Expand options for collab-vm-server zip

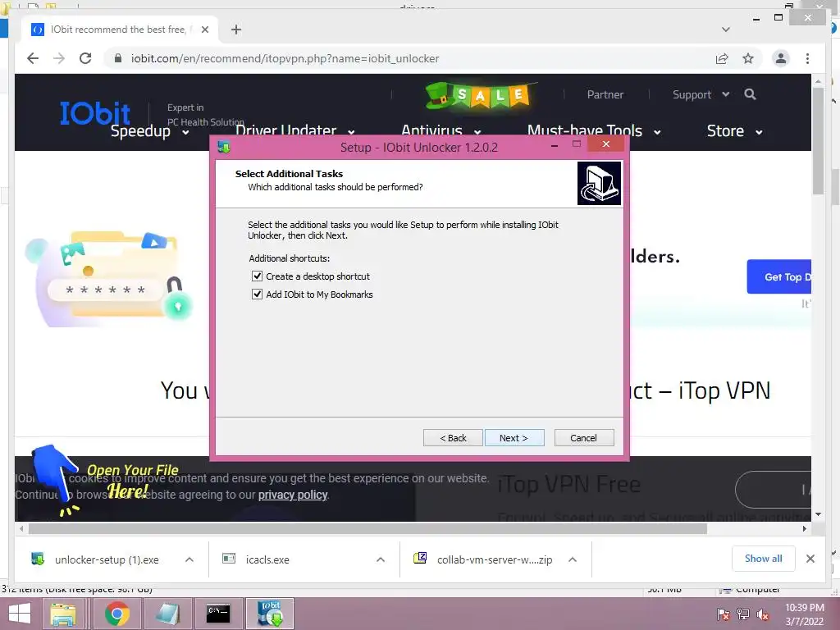tap(572, 559)
